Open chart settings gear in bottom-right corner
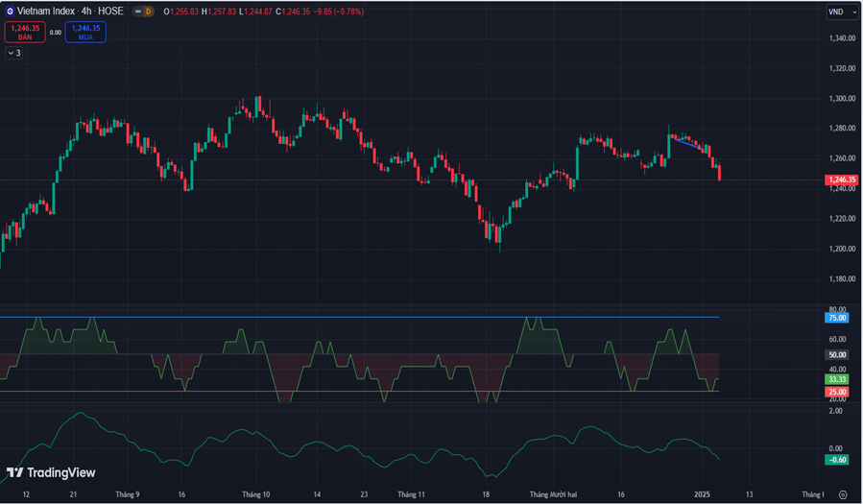This screenshot has width=863, height=504. pyautogui.click(x=842, y=494)
